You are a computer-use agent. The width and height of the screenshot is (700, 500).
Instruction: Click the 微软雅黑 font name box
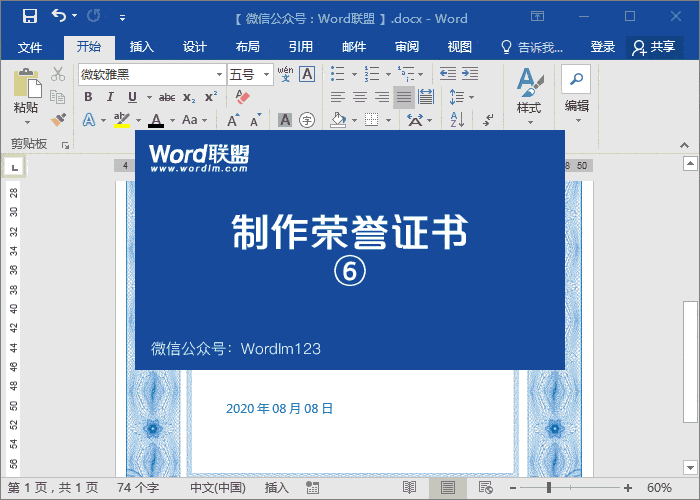pos(147,74)
